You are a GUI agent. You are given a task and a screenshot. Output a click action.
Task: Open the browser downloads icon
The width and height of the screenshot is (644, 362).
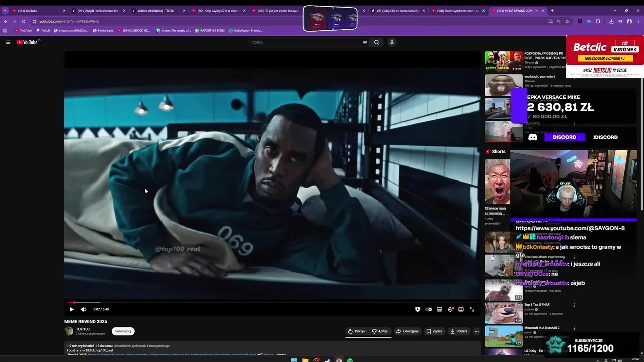[611, 21]
